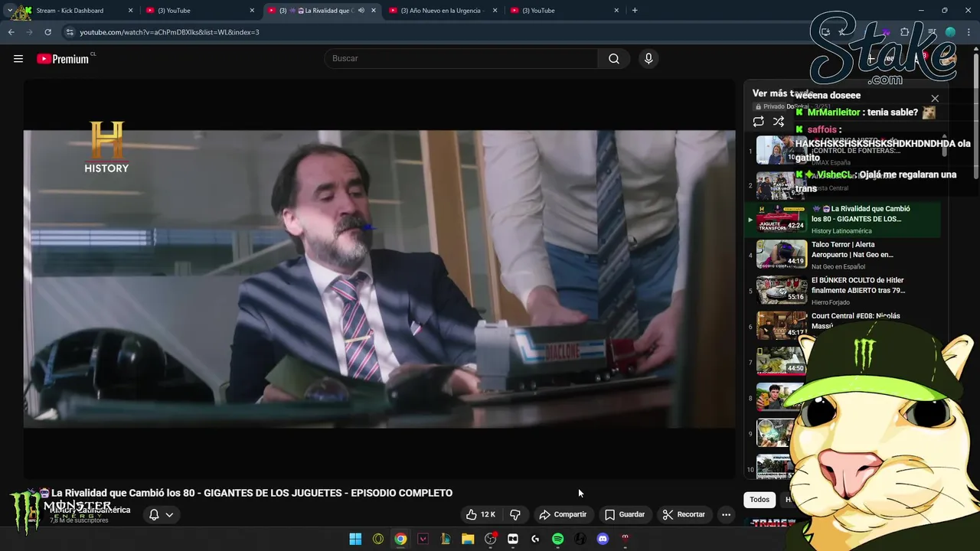Play Talco Terror Alerta Aeropuerto video
980x551 pixels.
[843, 255]
